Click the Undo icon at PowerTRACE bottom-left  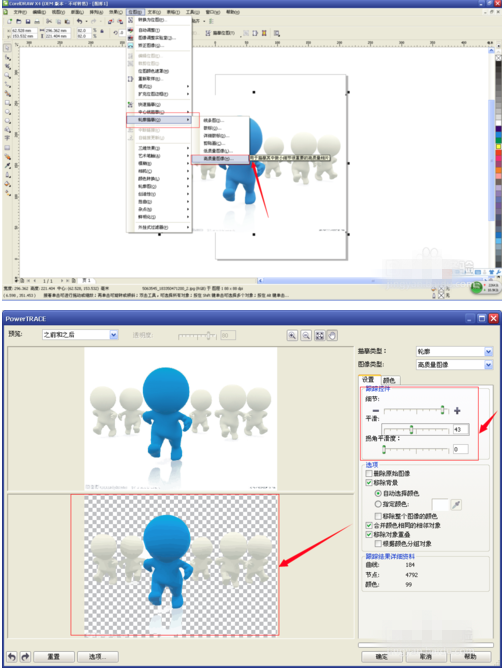coord(12,656)
